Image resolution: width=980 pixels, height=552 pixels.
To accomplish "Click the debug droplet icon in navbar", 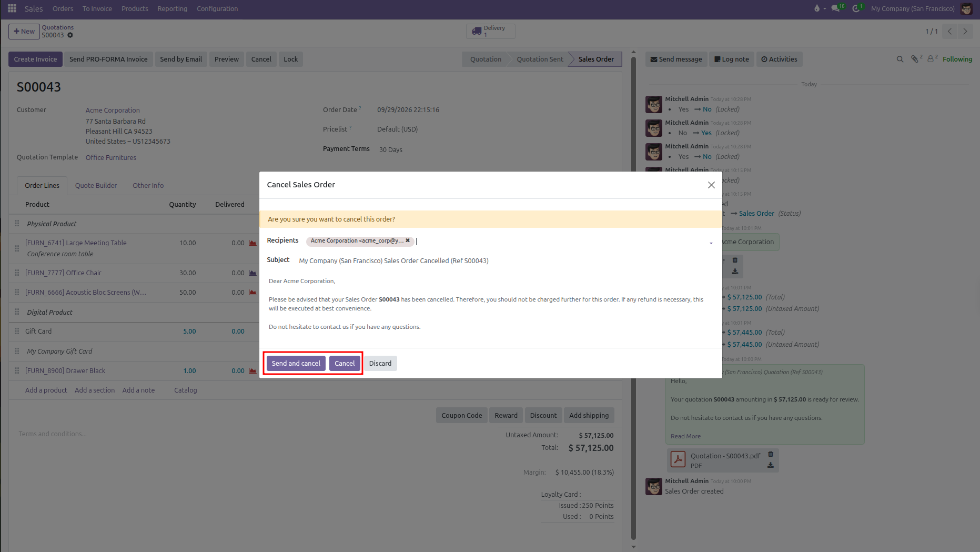I will click(x=817, y=8).
